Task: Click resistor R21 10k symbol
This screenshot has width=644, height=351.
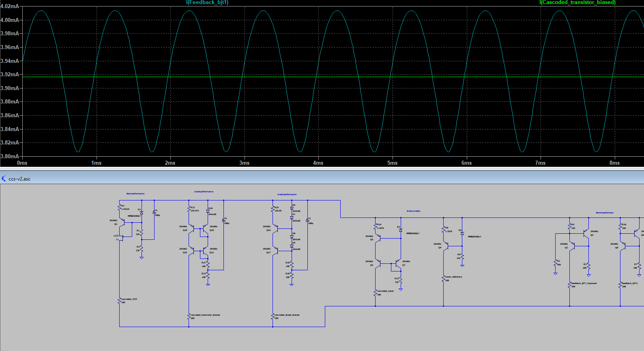Action: pos(208,265)
